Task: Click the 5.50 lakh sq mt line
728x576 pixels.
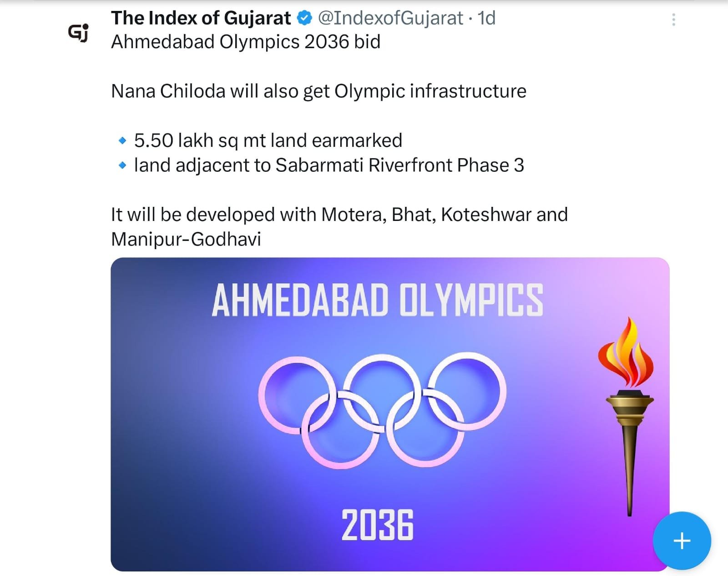Action: point(268,140)
